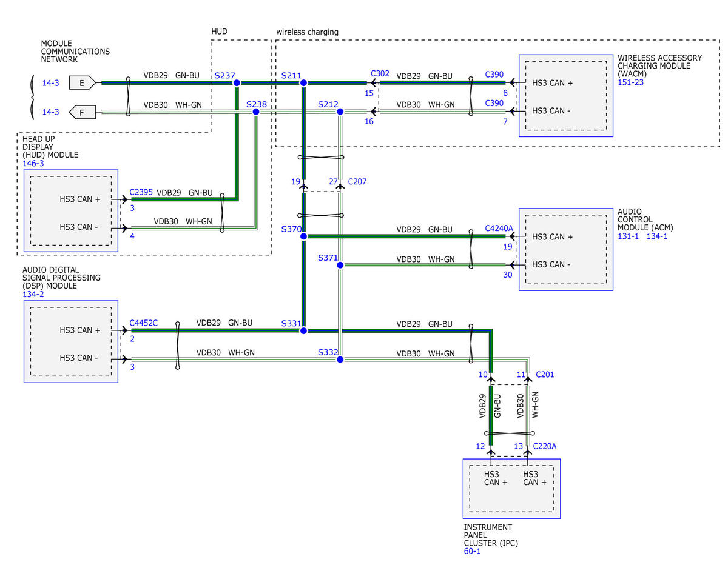The width and height of the screenshot is (728, 562).
Task: Select splice label S332
Action: [x=328, y=352]
